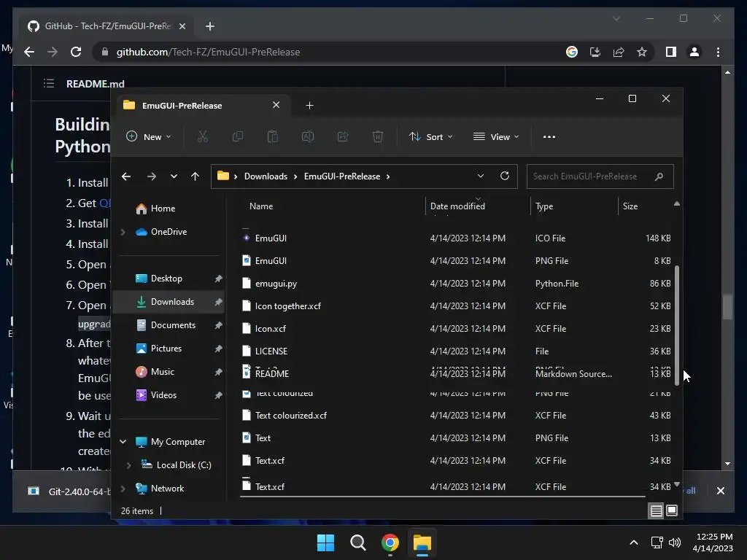Screen dimensions: 747x560
Task: Open the View dropdown
Action: pos(496,136)
